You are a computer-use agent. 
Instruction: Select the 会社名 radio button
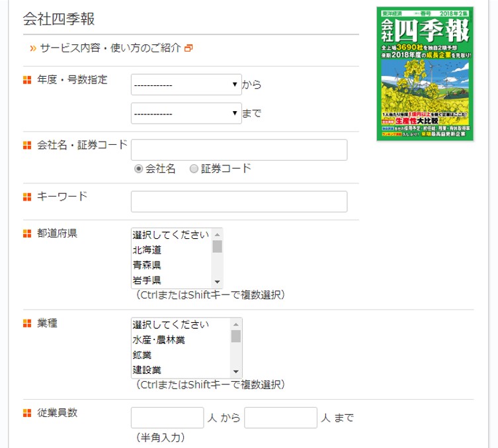(x=138, y=169)
